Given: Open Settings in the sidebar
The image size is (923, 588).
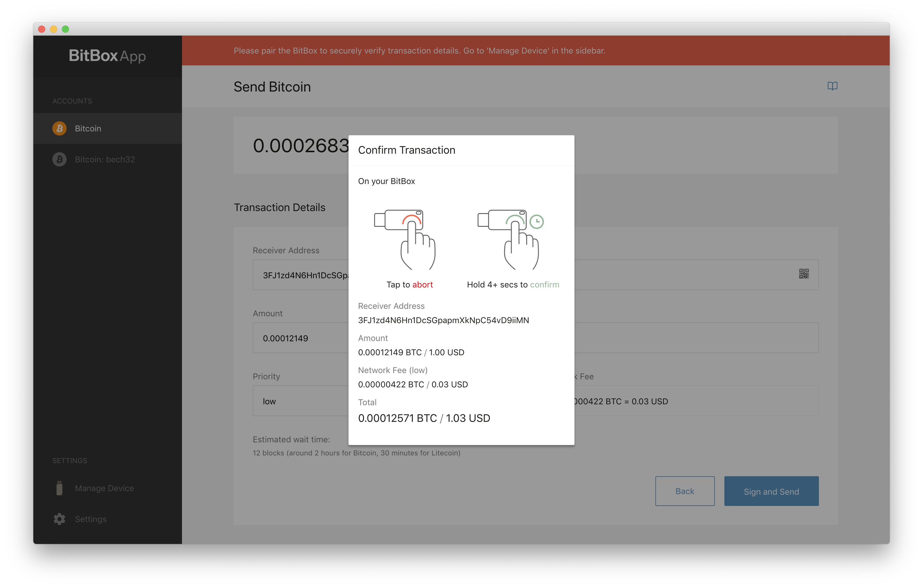Looking at the screenshot, I should [x=108, y=519].
